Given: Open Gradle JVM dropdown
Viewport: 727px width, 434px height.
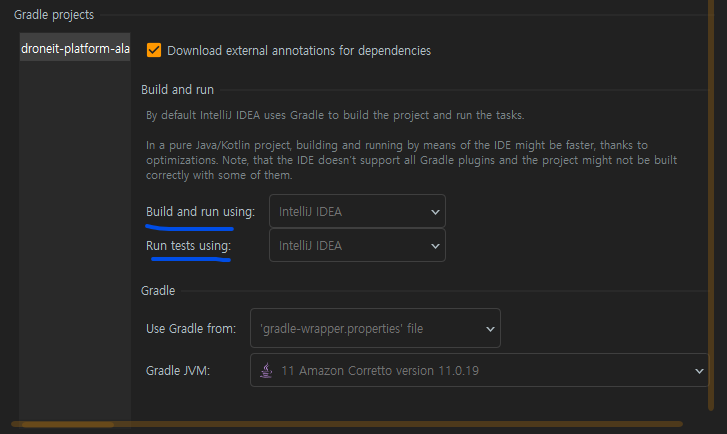Looking at the screenshot, I should point(479,370).
